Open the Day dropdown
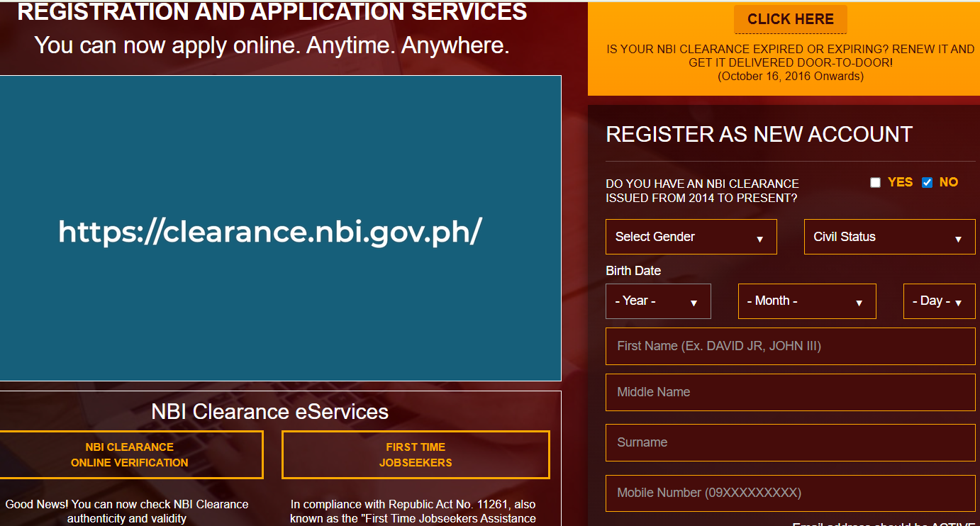 [x=939, y=301]
